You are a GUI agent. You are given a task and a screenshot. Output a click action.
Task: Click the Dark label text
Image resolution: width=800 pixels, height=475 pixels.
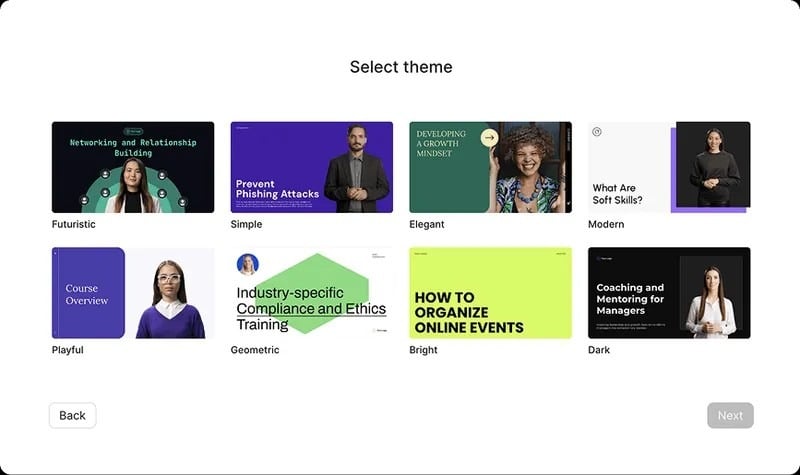click(x=599, y=350)
